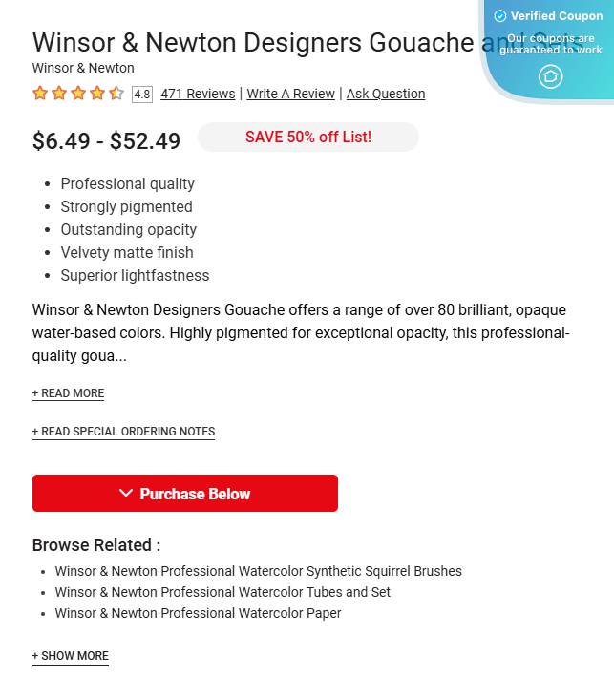Open Professional Watercolor Paper link
Viewport: 614px width, 700px height.
point(198,613)
